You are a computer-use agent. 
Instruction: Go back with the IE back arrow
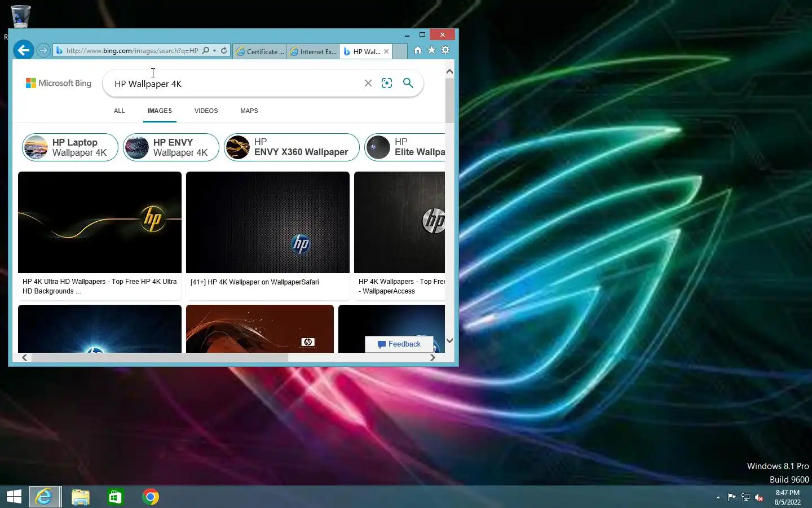pyautogui.click(x=23, y=50)
